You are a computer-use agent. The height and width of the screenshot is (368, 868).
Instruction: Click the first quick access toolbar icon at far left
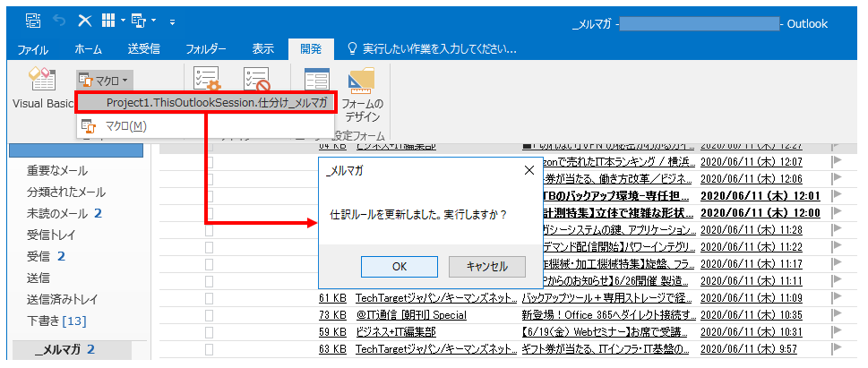click(x=32, y=21)
